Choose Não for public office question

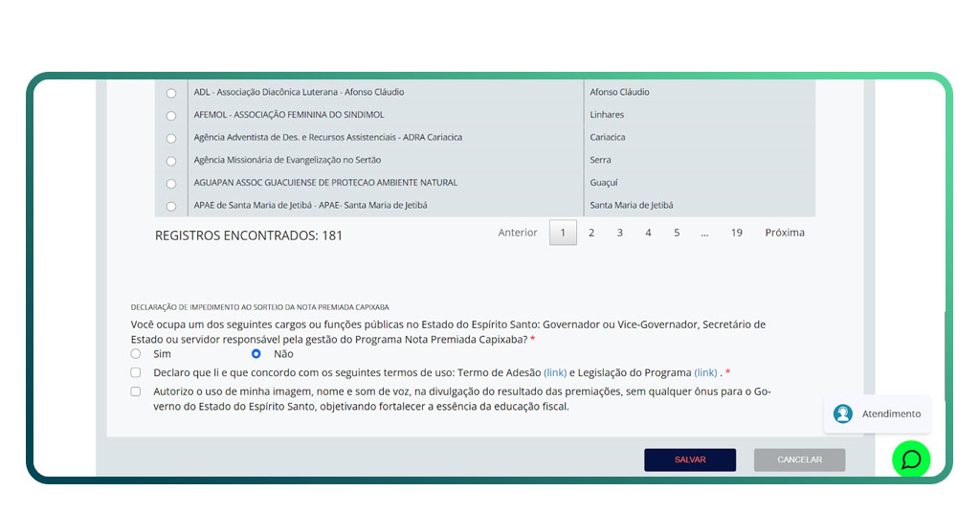coord(256,354)
